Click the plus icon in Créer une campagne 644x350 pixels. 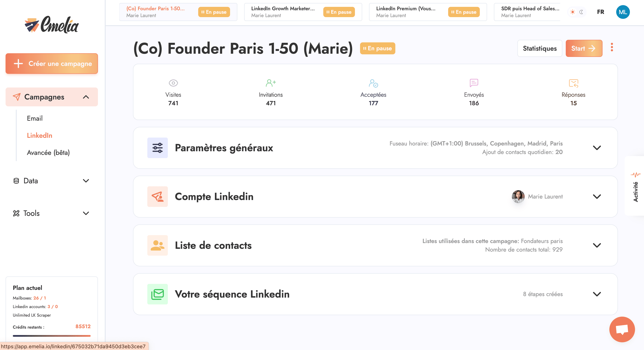click(18, 64)
